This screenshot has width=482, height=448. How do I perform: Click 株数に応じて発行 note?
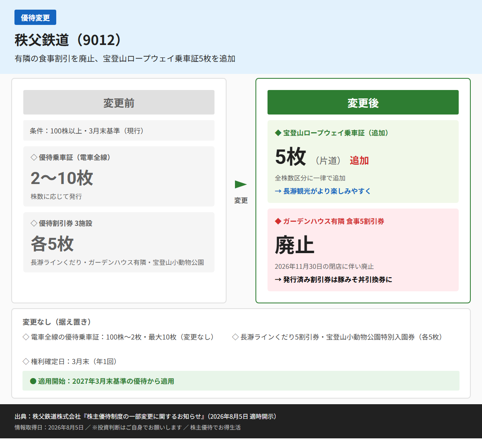(x=56, y=196)
